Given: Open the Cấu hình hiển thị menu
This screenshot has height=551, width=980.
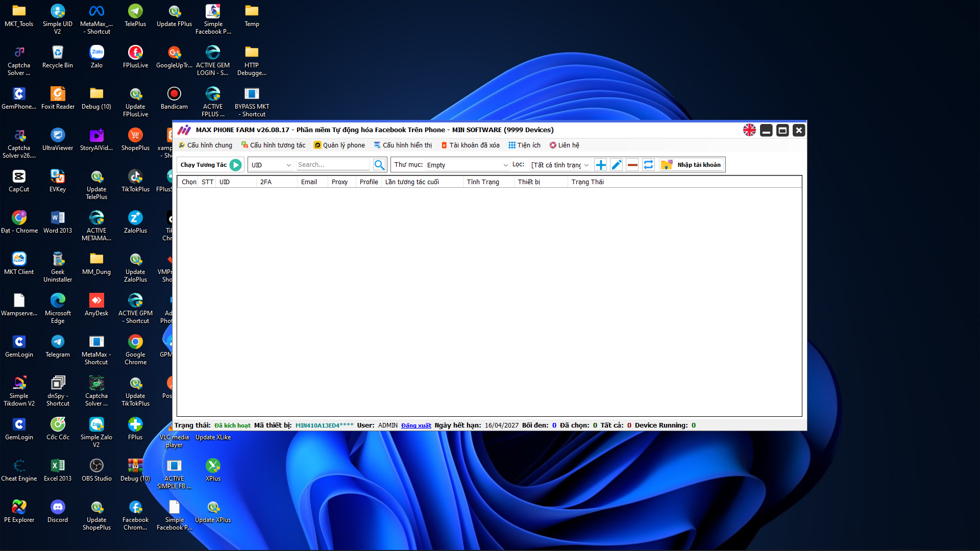Looking at the screenshot, I should pos(403,145).
